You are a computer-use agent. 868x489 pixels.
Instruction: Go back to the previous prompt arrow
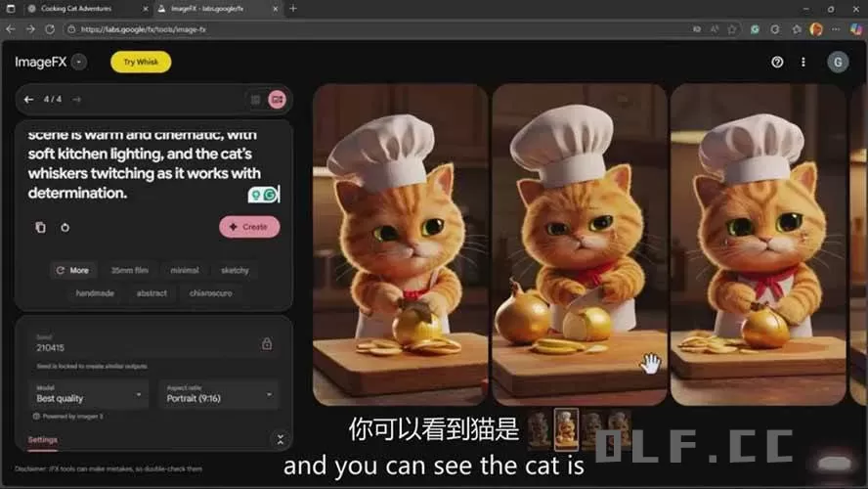coord(28,99)
